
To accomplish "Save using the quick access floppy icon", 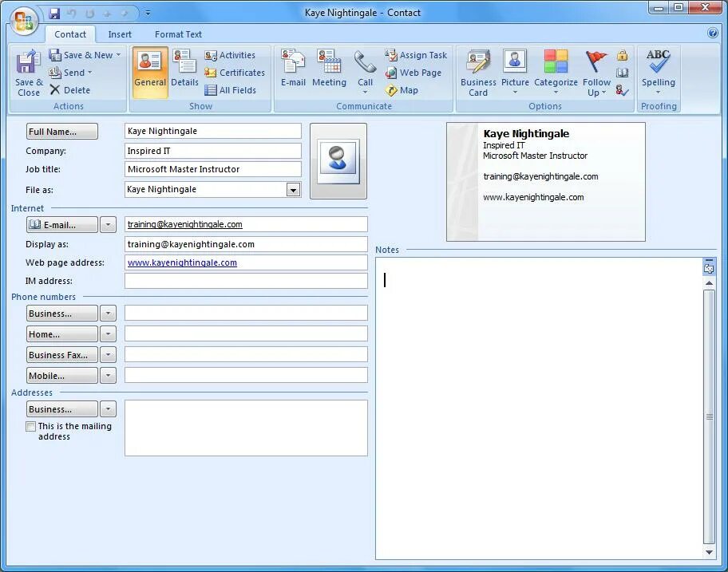I will (54, 14).
